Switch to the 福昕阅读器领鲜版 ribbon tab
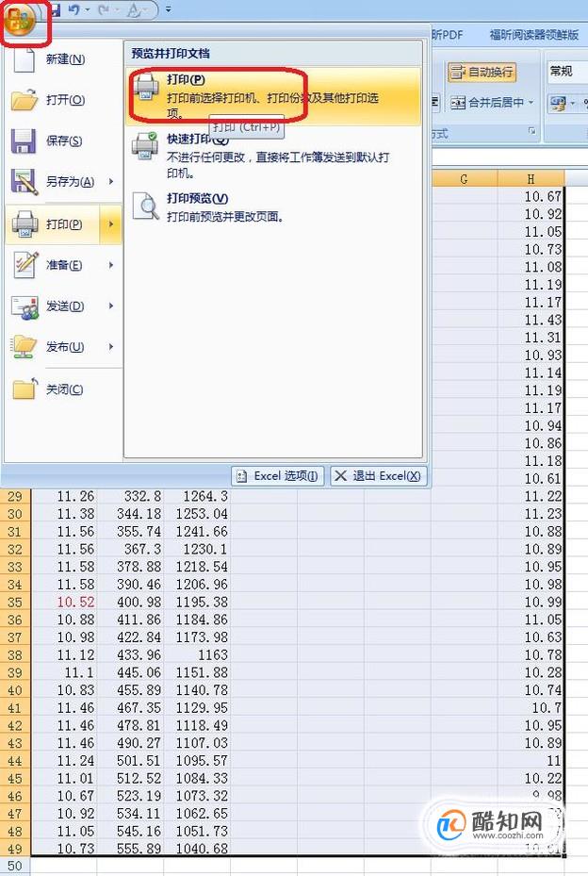The width and height of the screenshot is (588, 876). pos(534,35)
